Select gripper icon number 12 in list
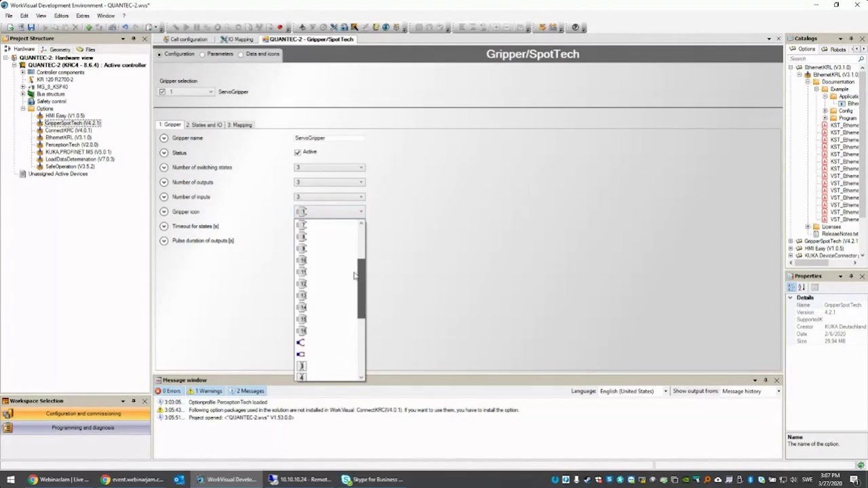 pyautogui.click(x=302, y=283)
